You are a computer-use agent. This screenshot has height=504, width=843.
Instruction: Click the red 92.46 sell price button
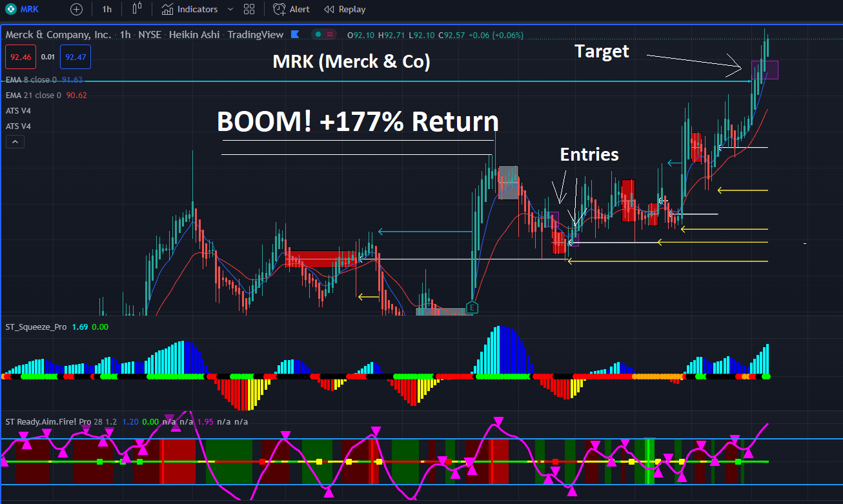coord(19,57)
